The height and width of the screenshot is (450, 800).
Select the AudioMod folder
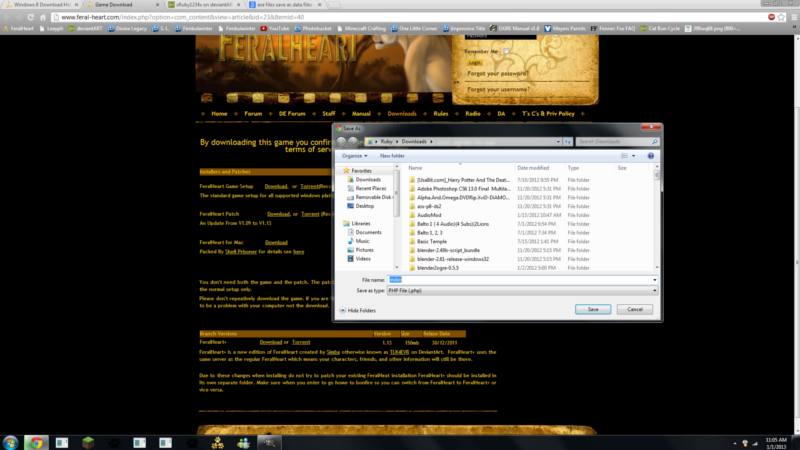429,215
